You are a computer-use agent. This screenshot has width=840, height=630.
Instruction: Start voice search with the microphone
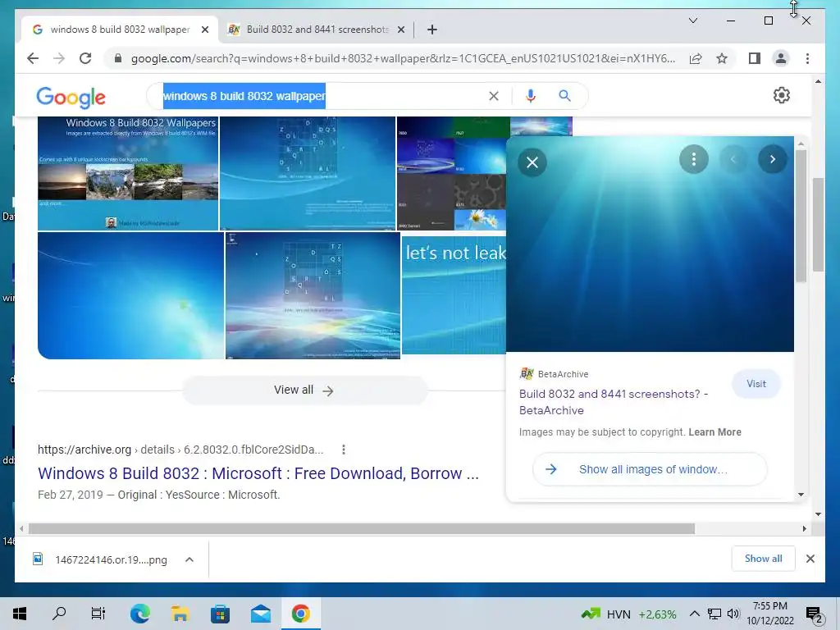pyautogui.click(x=531, y=96)
